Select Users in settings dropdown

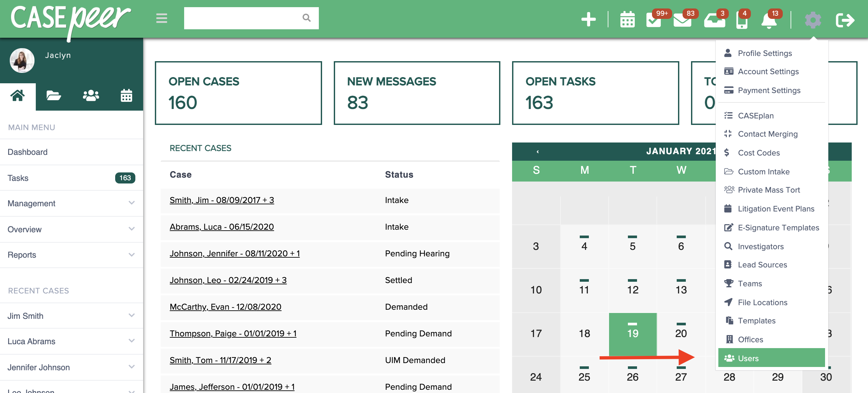coord(771,358)
